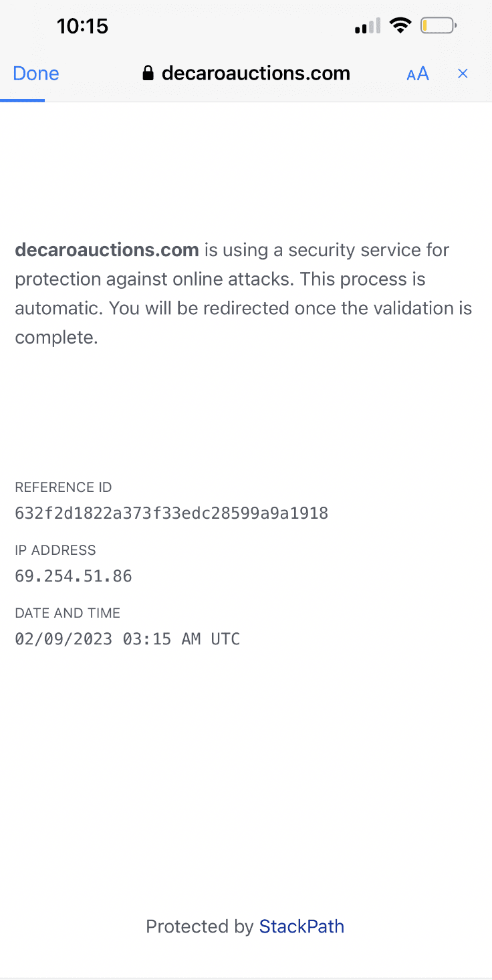
Task: Tap the cellular signal bars icon
Action: point(368,26)
